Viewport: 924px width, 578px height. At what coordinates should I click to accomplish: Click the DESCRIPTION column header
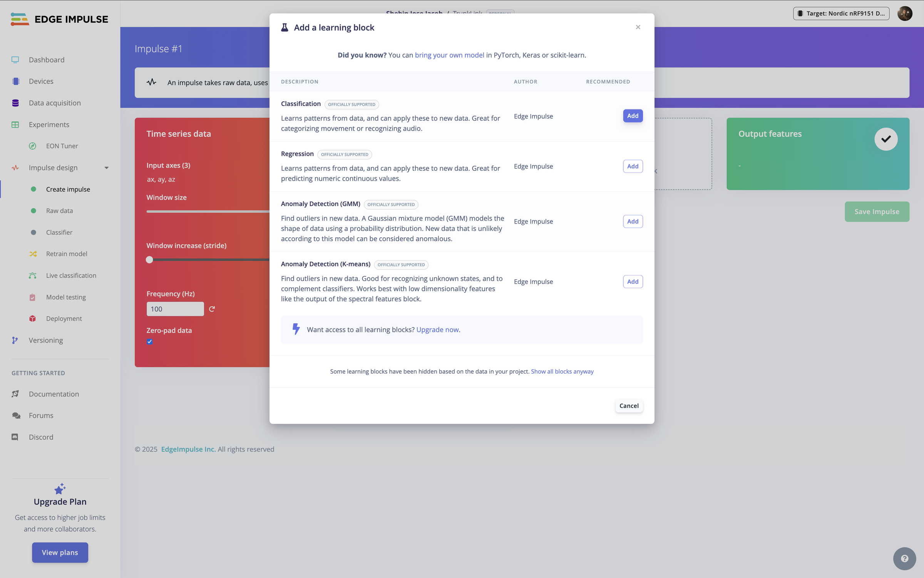coord(300,82)
